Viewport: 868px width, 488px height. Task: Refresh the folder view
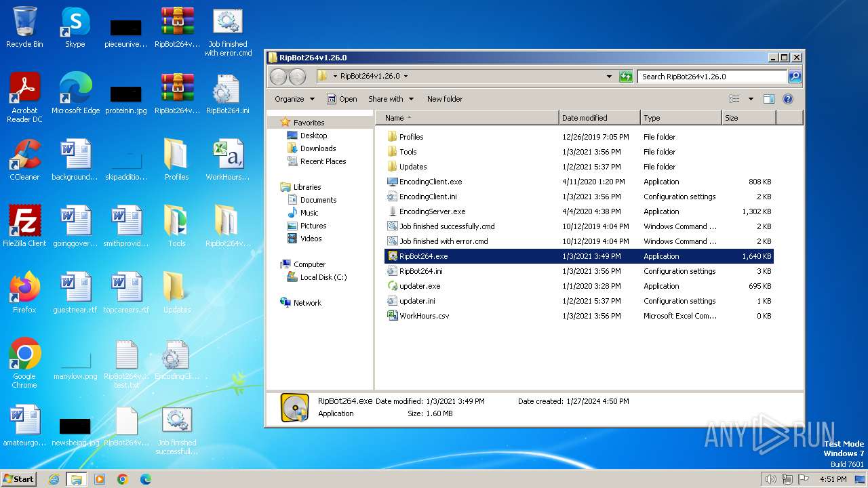(x=626, y=77)
